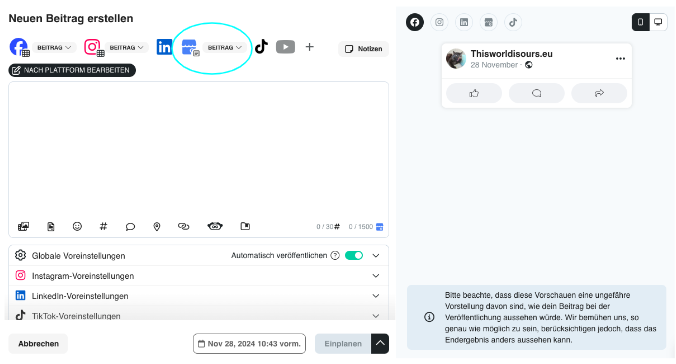Open Facebook BEITRAG post type dropdown

tap(54, 47)
